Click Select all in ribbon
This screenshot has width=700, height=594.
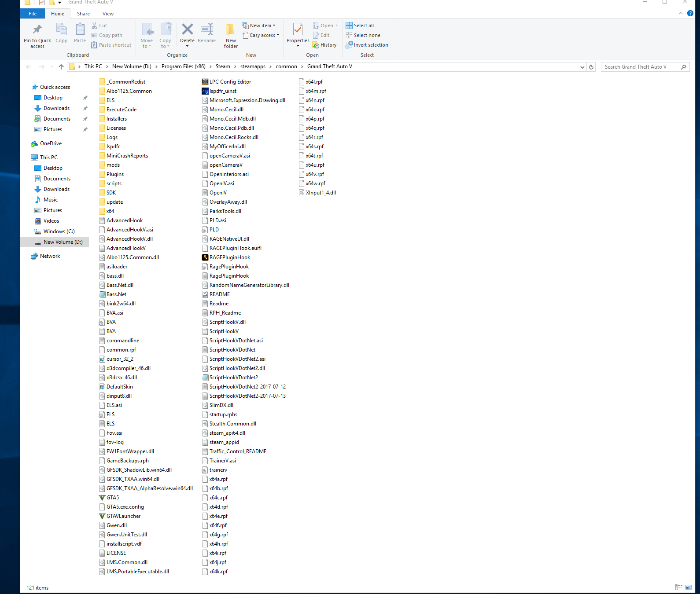(x=360, y=26)
